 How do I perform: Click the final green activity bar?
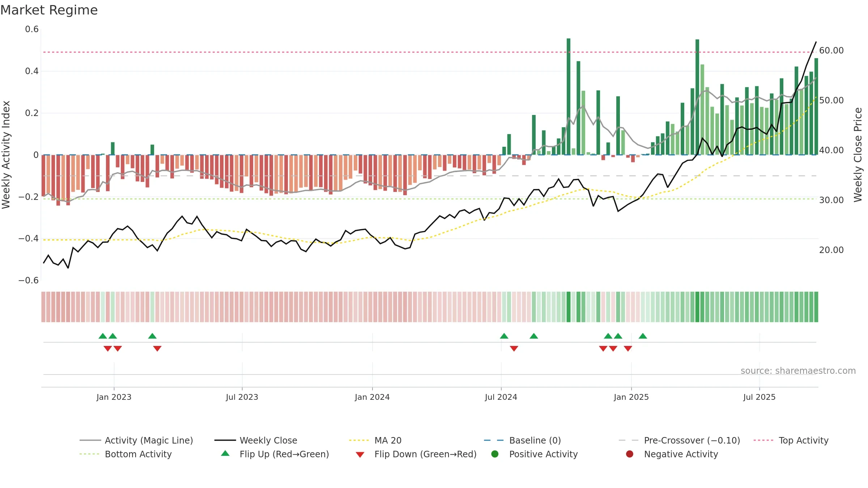(816, 106)
